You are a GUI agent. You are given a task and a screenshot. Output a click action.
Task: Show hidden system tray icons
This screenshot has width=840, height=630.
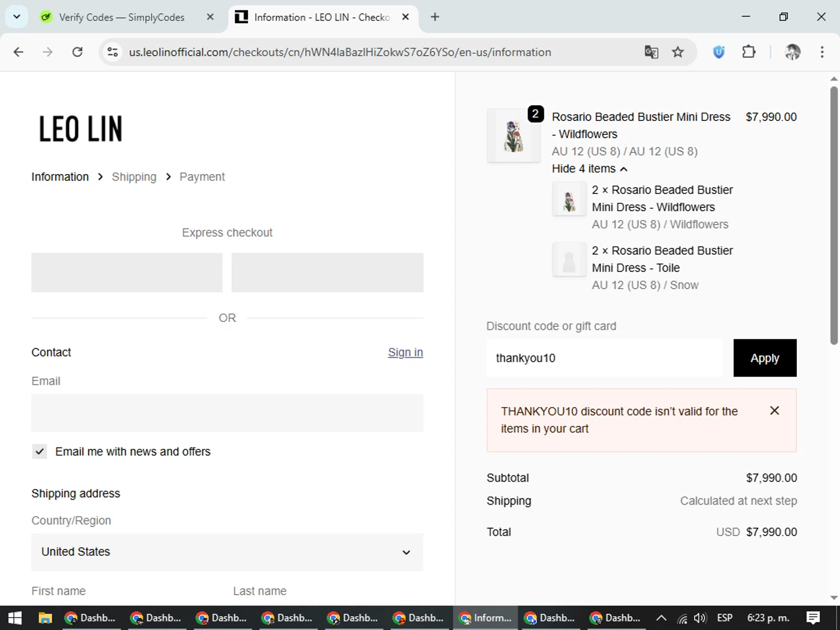pos(661,618)
